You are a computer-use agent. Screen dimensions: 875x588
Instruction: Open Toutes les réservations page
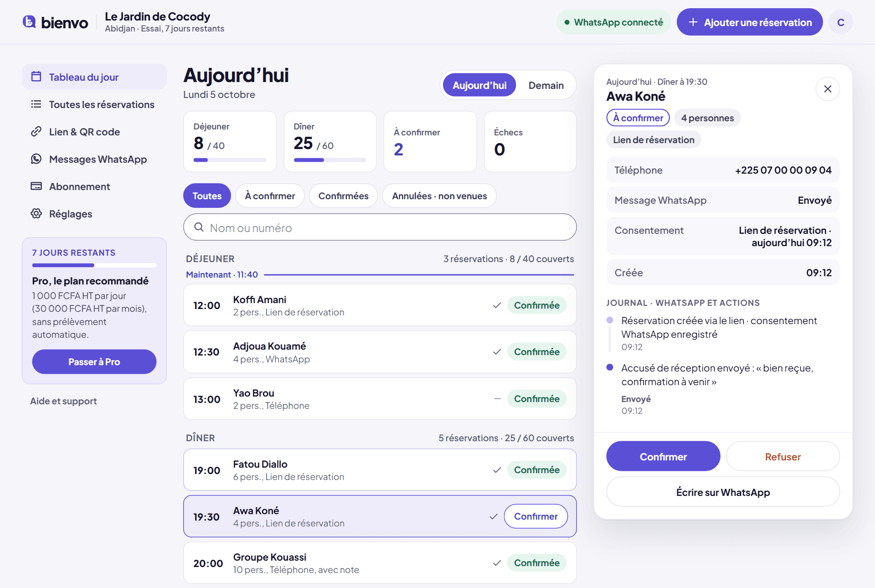coord(94,104)
